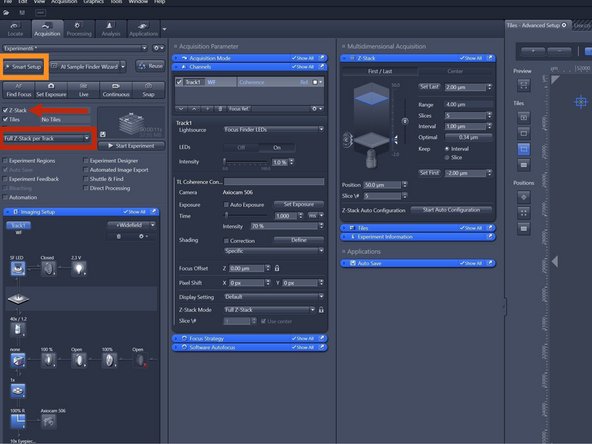592x444 pixels.
Task: Lock the Focus Offset Z value
Action: [x=277, y=268]
